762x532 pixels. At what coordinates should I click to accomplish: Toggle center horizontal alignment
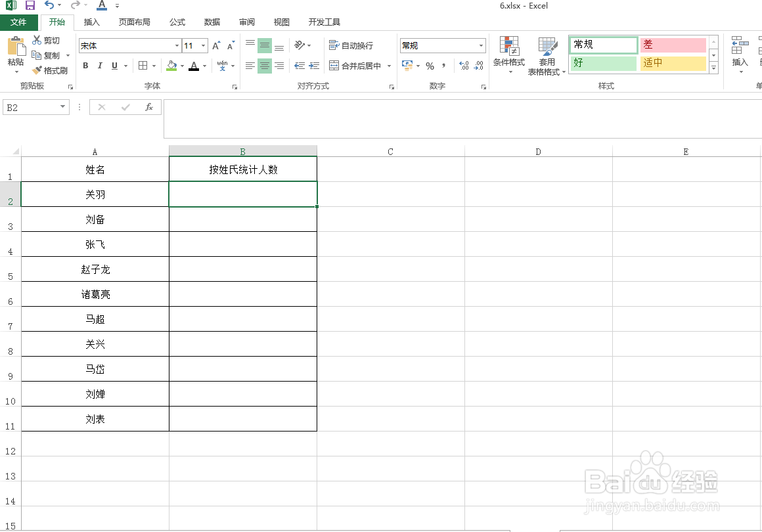264,66
